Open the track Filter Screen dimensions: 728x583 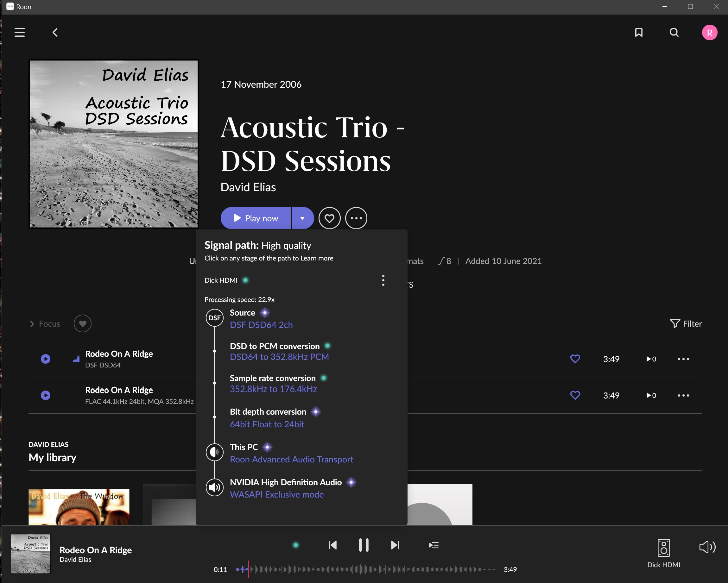click(686, 324)
